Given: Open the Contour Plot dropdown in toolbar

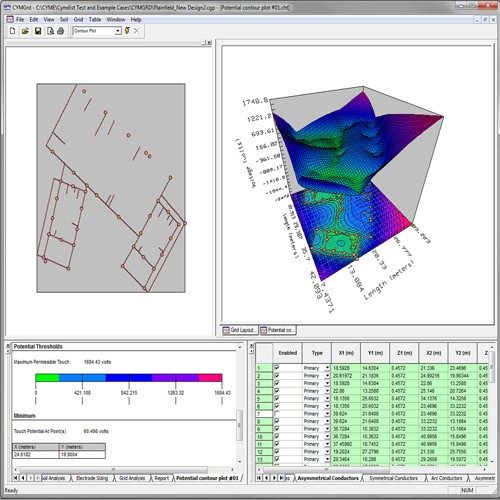Looking at the screenshot, I should (x=118, y=31).
